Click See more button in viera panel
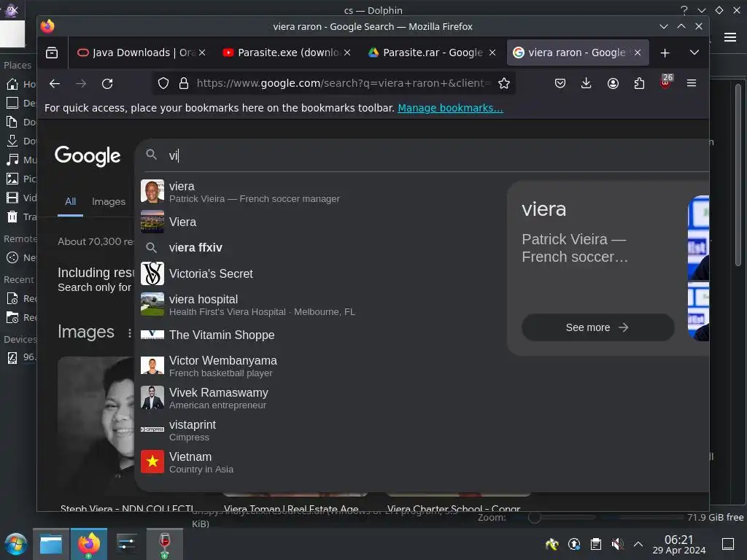 (x=597, y=327)
